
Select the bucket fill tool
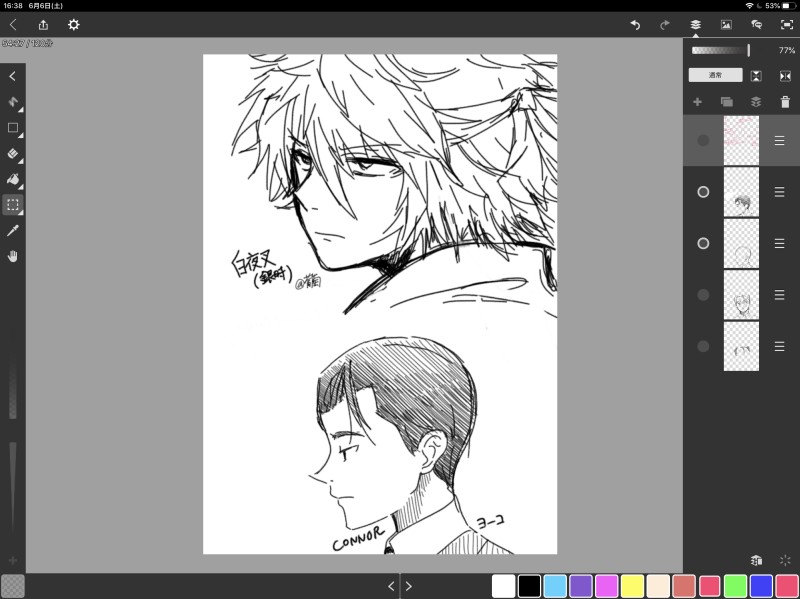[13, 179]
